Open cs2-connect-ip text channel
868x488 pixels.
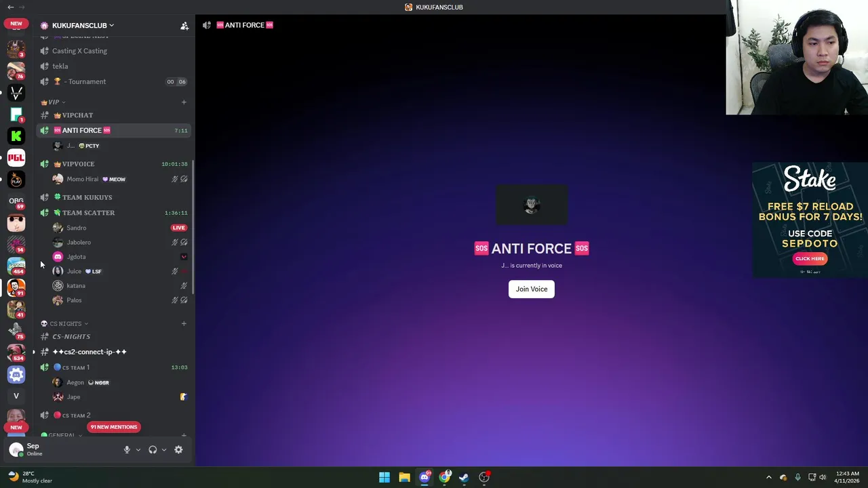(114, 352)
